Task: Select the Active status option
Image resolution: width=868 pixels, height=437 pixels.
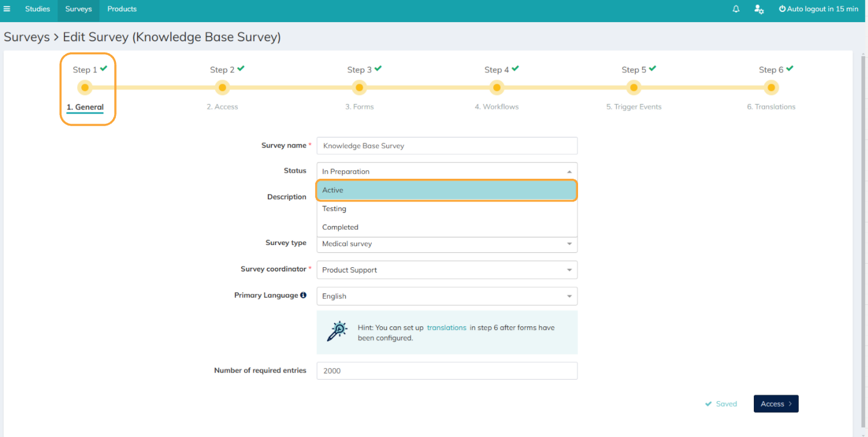Action: click(x=447, y=190)
